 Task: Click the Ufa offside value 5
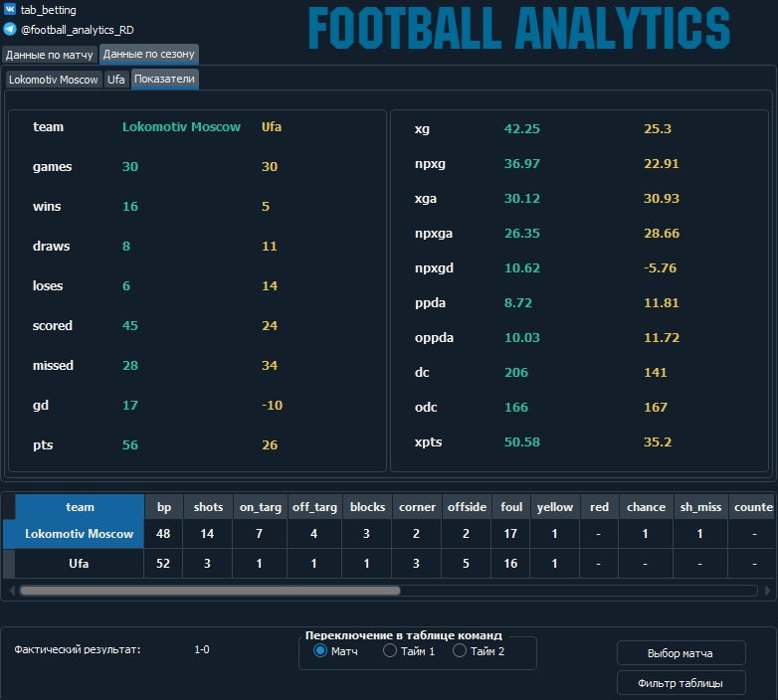point(466,563)
